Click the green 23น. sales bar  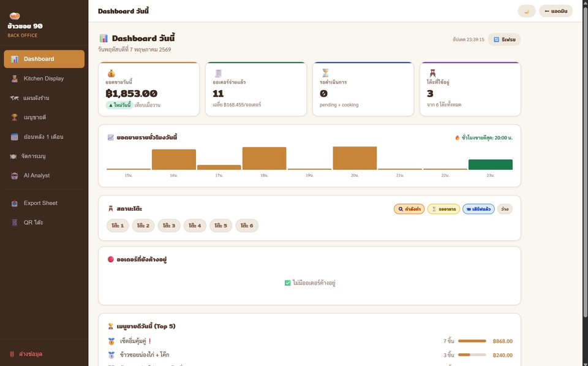coord(490,164)
